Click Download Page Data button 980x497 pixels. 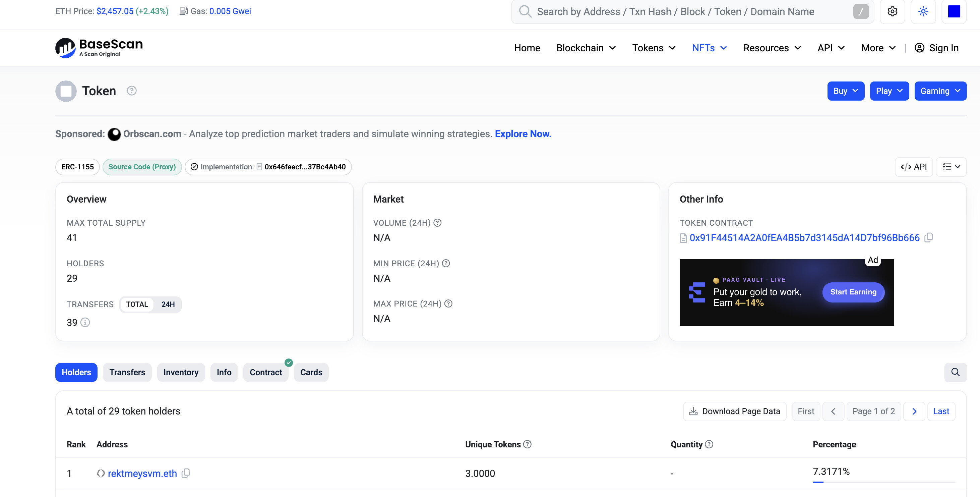click(x=735, y=411)
